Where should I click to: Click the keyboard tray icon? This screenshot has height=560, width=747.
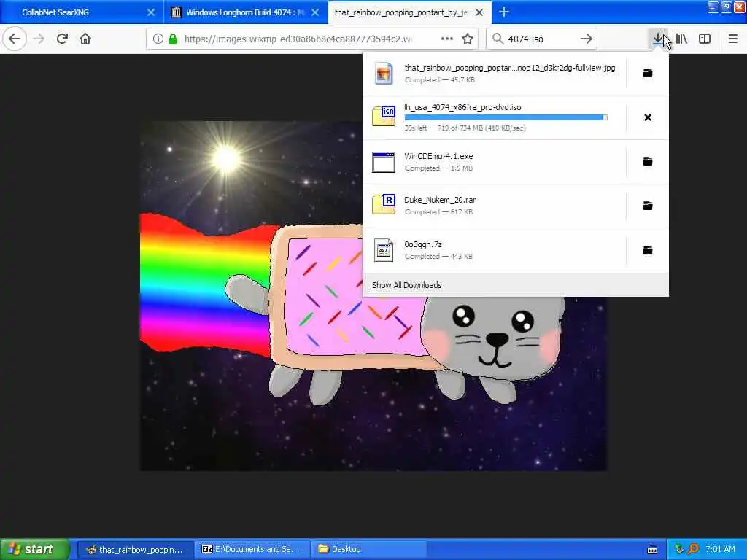pyautogui.click(x=652, y=550)
